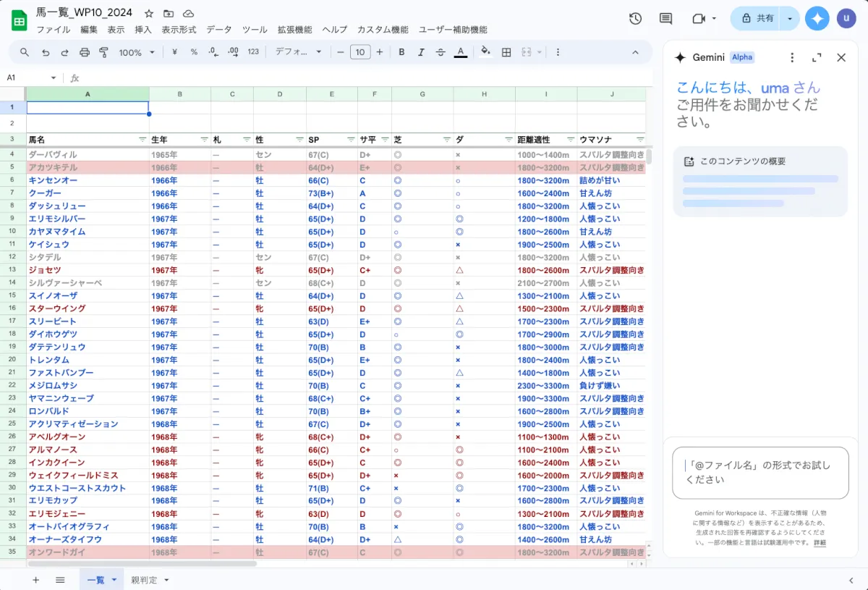This screenshot has height=590, width=868.
Task: Open the fill color picker
Action: pos(485,52)
